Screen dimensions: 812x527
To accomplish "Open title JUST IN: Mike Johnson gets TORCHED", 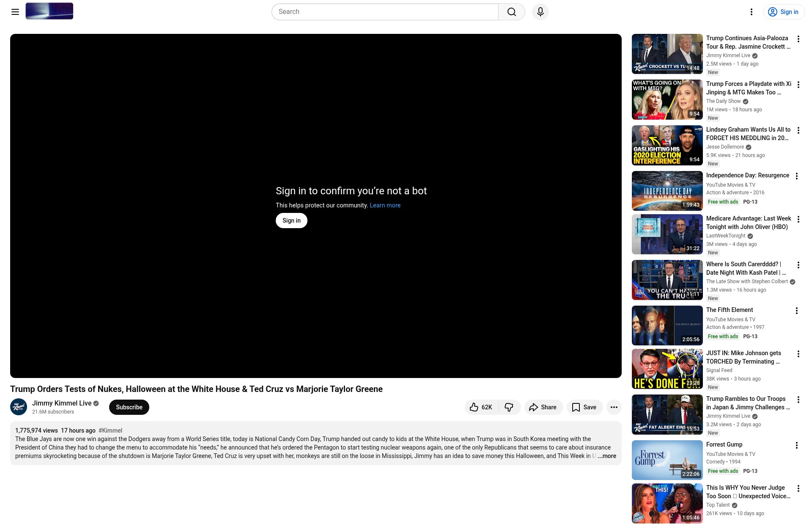I will [x=743, y=357].
